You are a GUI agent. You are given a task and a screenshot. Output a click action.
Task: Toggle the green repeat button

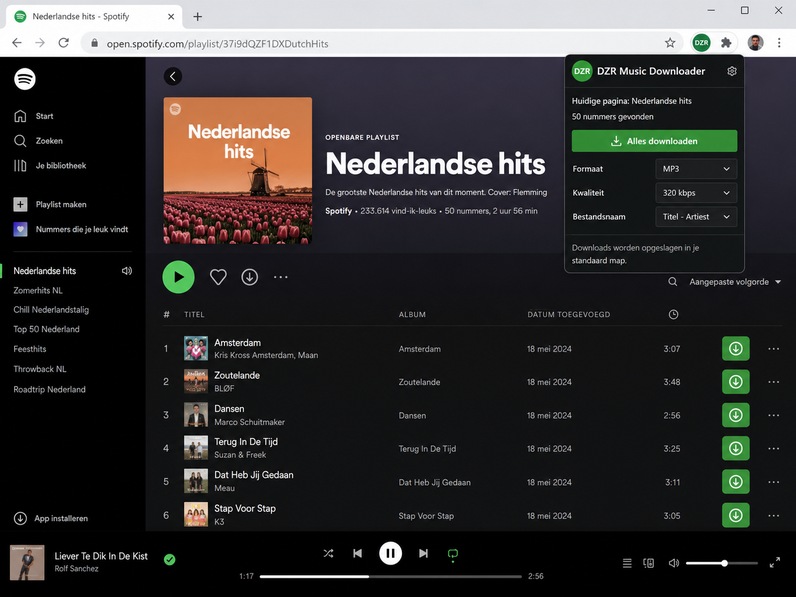point(453,554)
